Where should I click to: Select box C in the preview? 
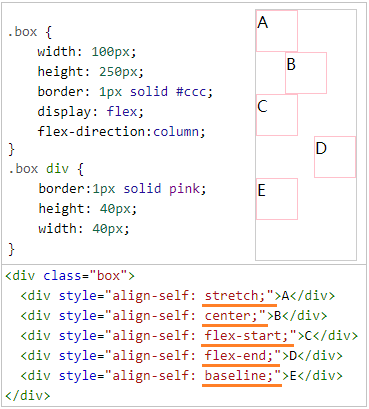pyautogui.click(x=277, y=115)
